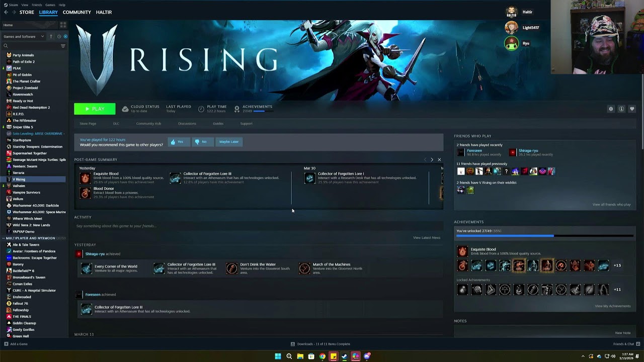Viewport: 644px width, 362px height.
Task: Open the Help menu
Action: pyautogui.click(x=62, y=5)
